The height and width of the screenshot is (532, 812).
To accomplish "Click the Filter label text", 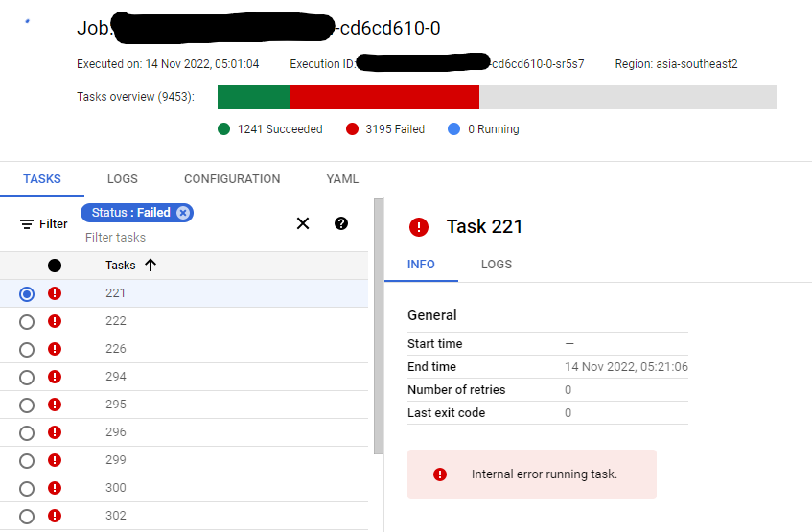I will coord(54,224).
